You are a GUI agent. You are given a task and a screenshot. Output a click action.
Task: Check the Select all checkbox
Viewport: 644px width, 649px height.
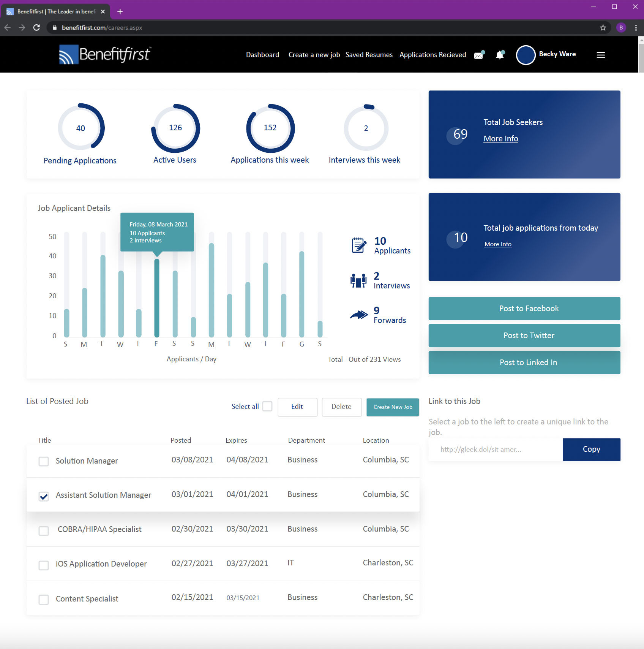[267, 407]
